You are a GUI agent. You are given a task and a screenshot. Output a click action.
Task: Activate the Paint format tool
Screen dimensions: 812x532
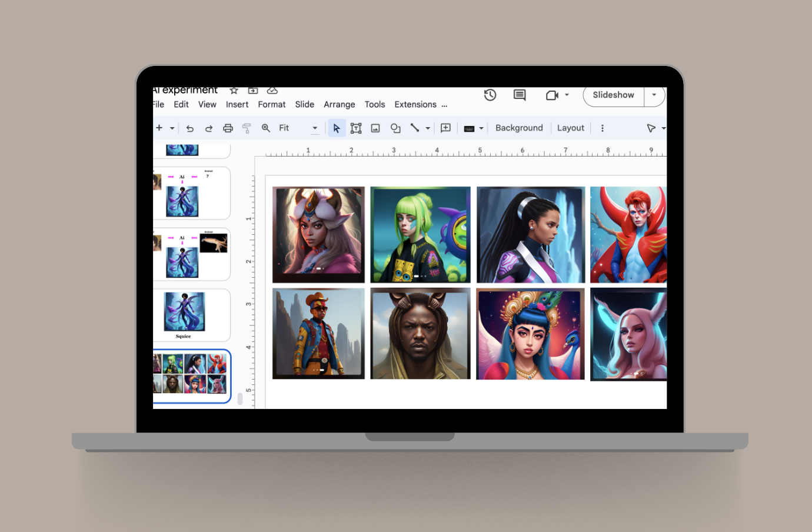pos(247,128)
